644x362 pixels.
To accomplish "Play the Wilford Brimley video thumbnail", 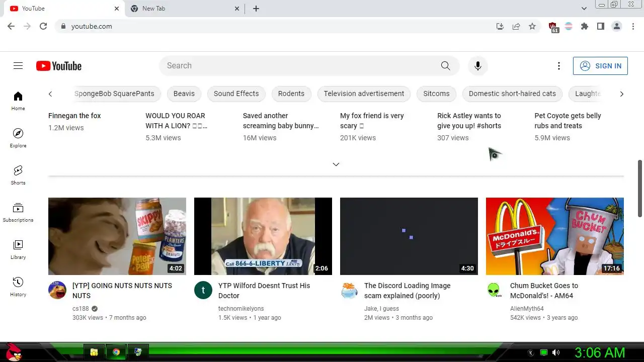I will tap(263, 236).
